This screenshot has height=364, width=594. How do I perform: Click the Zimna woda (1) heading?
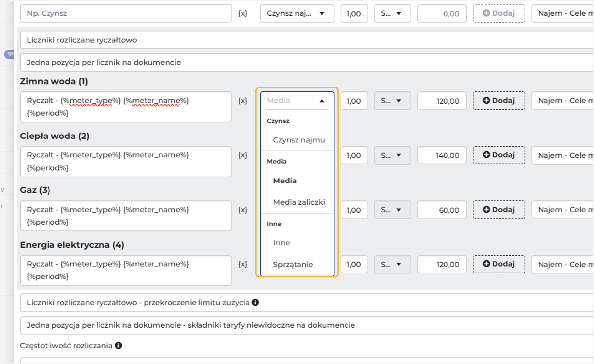coord(54,81)
